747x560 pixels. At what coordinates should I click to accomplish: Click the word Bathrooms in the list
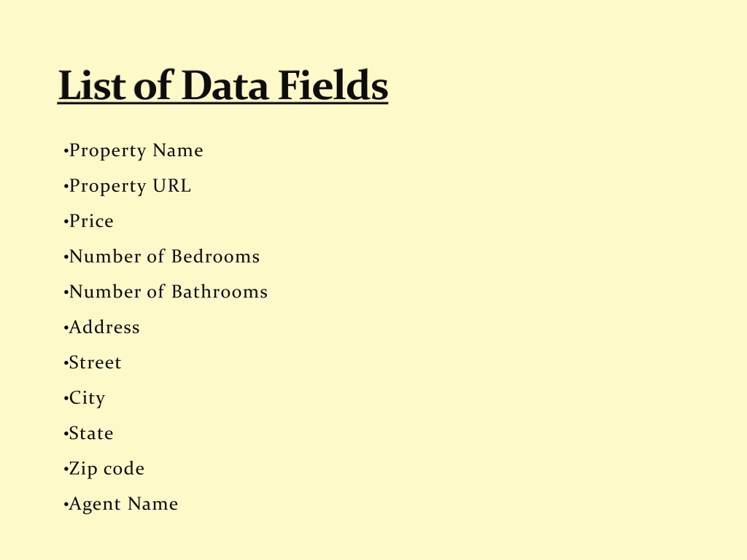pos(220,292)
